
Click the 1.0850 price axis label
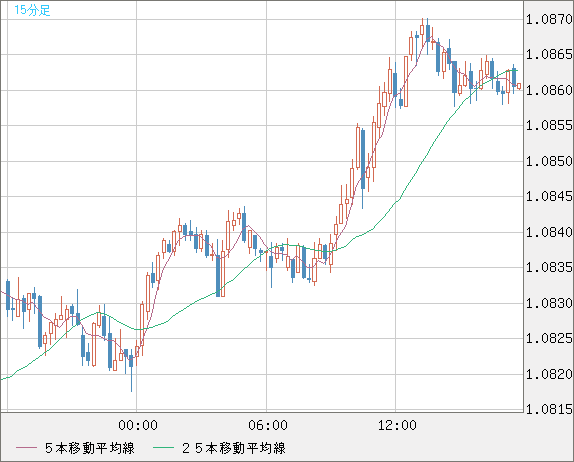point(549,161)
